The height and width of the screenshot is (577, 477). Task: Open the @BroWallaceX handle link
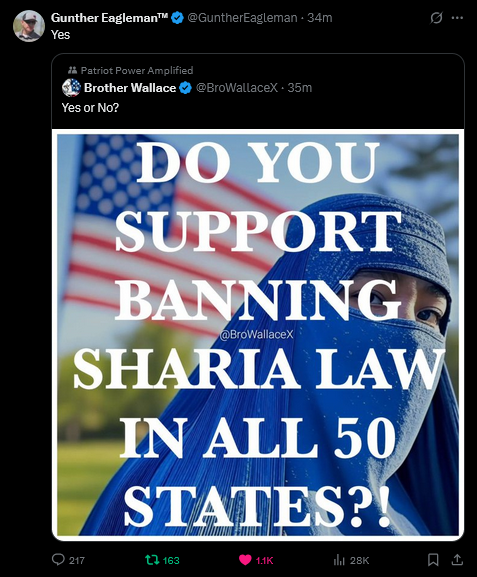pos(237,88)
